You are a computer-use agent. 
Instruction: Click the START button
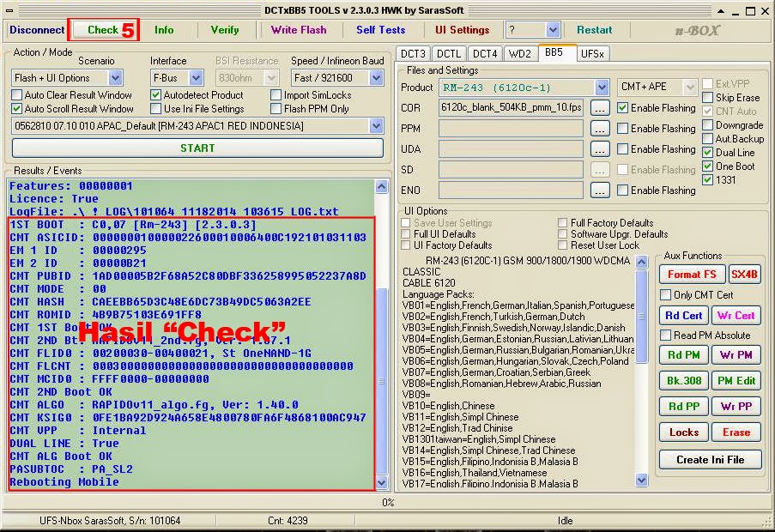tap(197, 148)
